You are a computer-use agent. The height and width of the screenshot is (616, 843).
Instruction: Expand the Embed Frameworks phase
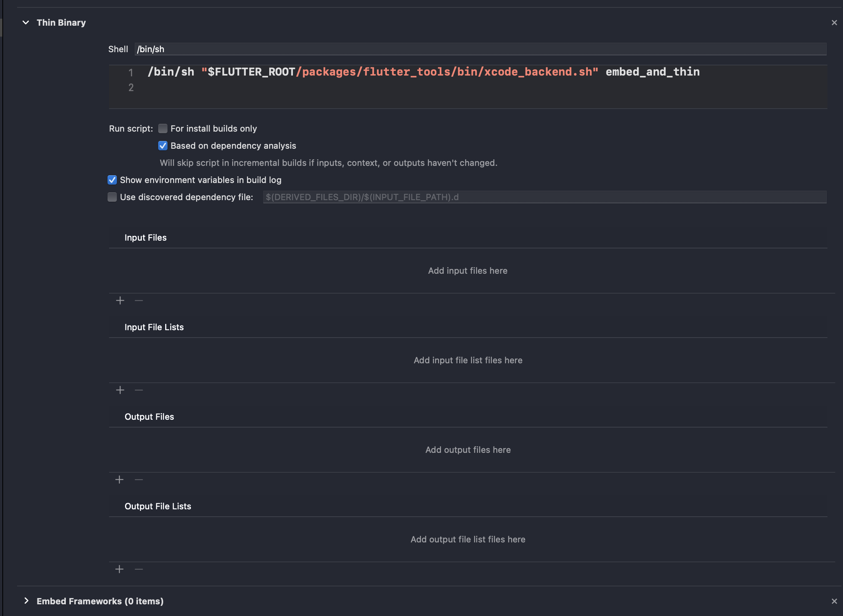(x=26, y=601)
